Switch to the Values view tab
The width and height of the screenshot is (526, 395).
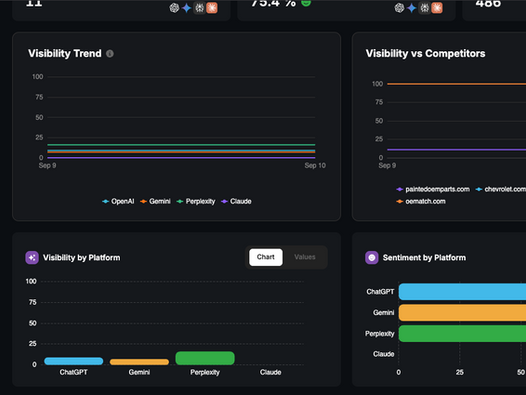coord(305,257)
